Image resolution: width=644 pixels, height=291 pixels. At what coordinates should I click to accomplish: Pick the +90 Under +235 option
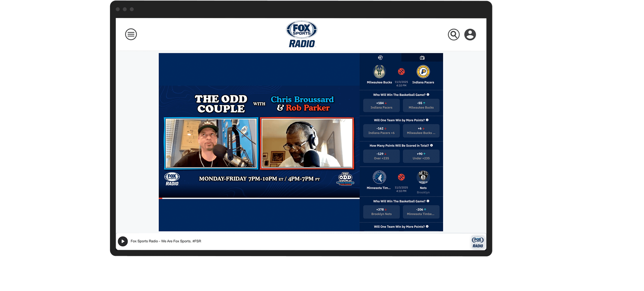421,156
